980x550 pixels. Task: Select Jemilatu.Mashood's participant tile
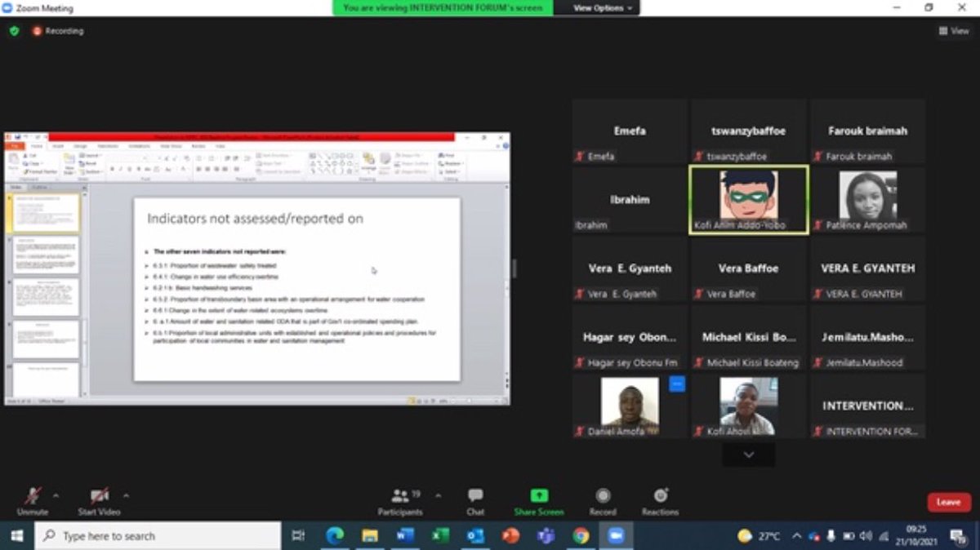868,337
